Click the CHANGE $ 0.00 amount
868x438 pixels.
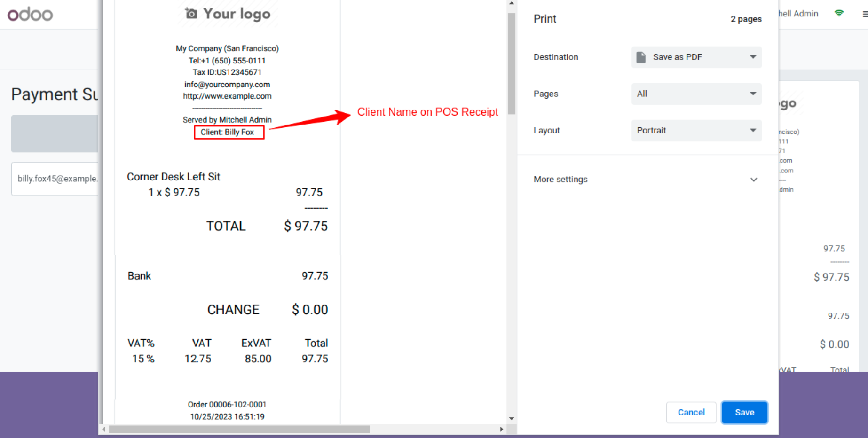tap(310, 310)
